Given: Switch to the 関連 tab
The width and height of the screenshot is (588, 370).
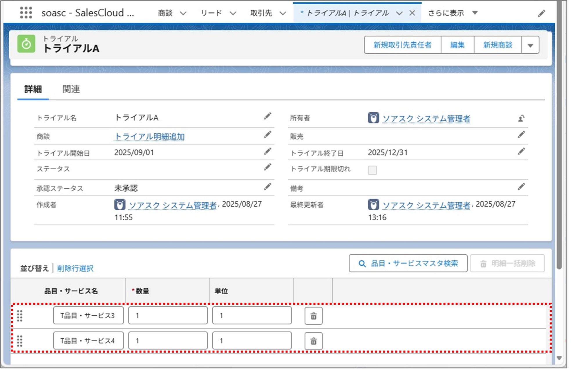Looking at the screenshot, I should (71, 89).
